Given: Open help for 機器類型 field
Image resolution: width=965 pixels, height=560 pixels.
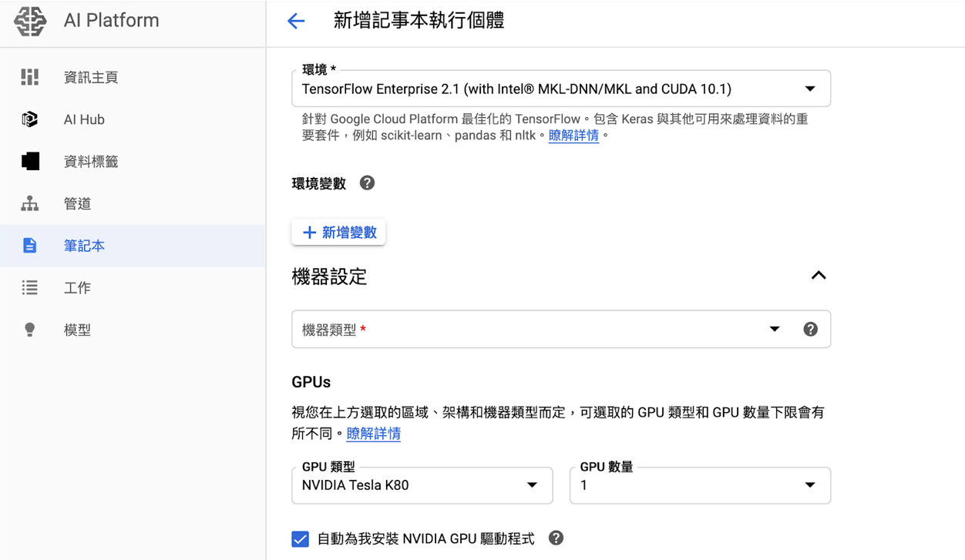Looking at the screenshot, I should point(810,330).
